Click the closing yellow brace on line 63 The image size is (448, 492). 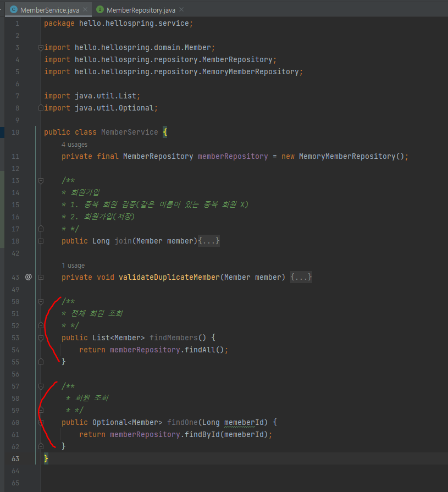click(46, 458)
